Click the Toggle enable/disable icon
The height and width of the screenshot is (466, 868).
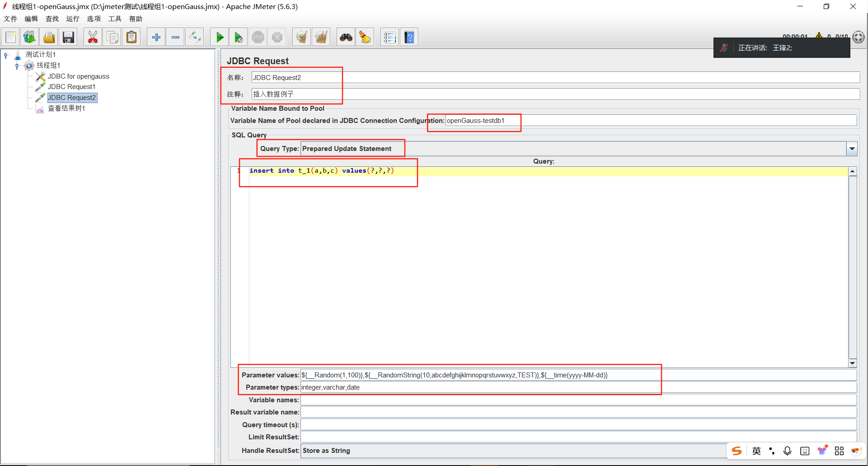point(195,37)
